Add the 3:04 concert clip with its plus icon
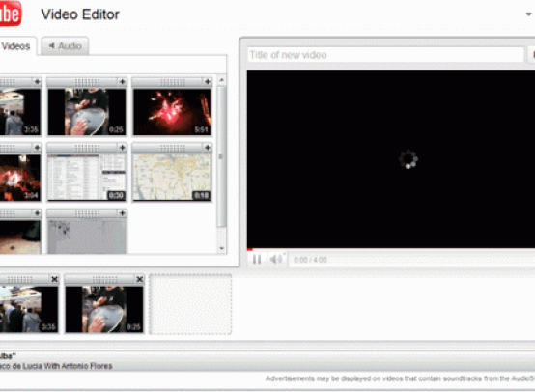 pyautogui.click(x=38, y=148)
